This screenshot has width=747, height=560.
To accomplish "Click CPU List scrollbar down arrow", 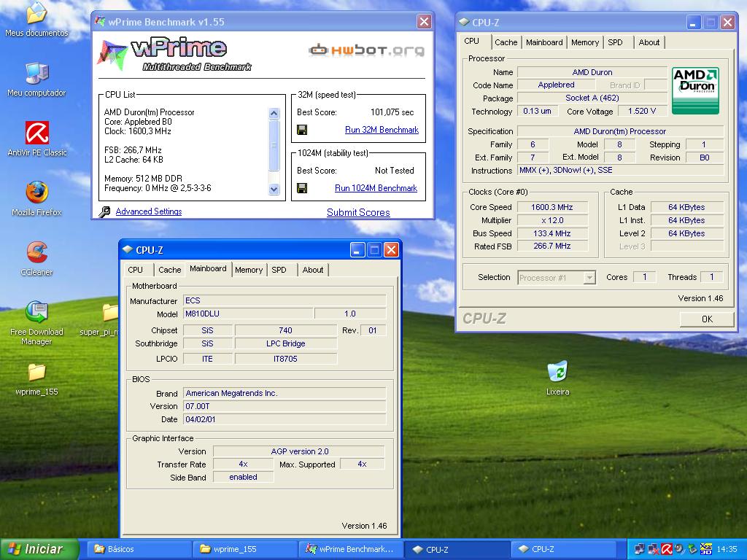I will click(274, 189).
